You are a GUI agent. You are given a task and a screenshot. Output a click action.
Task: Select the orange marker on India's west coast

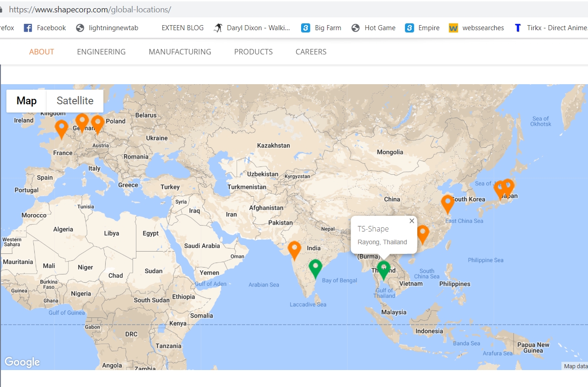[294, 250]
